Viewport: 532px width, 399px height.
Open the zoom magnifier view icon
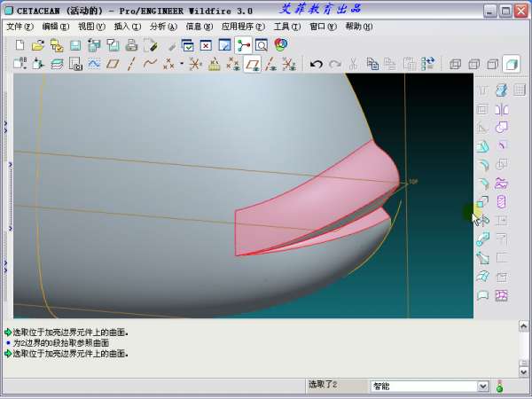(262, 45)
